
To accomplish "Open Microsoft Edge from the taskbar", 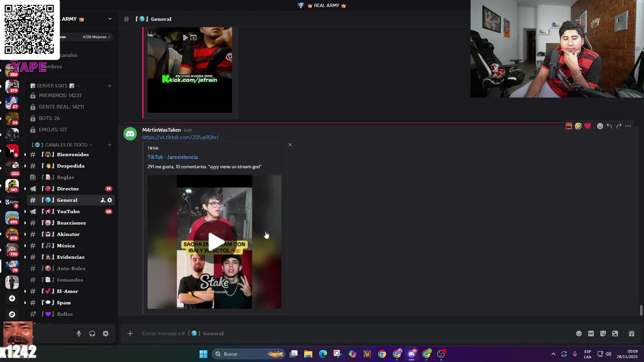I will click(323, 354).
